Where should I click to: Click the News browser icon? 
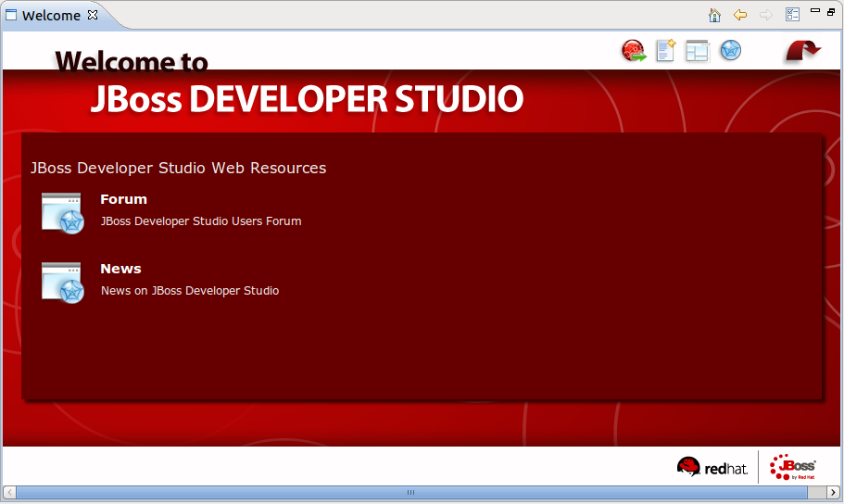[x=62, y=283]
